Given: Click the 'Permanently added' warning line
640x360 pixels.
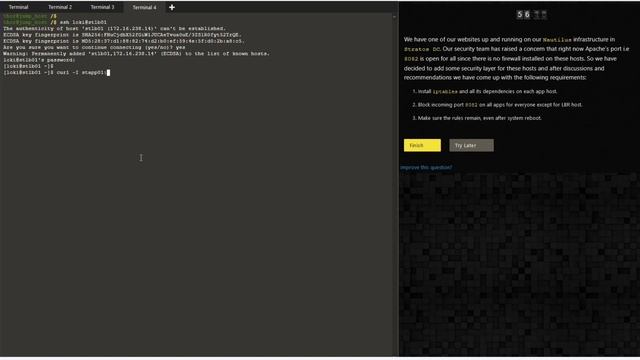Looking at the screenshot, I should pos(136,53).
